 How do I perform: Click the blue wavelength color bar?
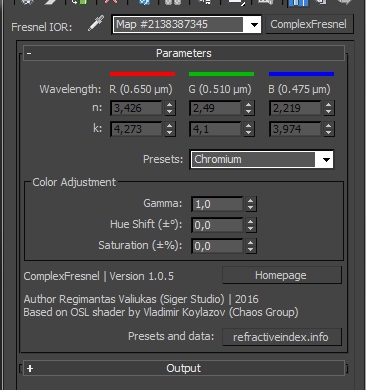[x=301, y=74]
